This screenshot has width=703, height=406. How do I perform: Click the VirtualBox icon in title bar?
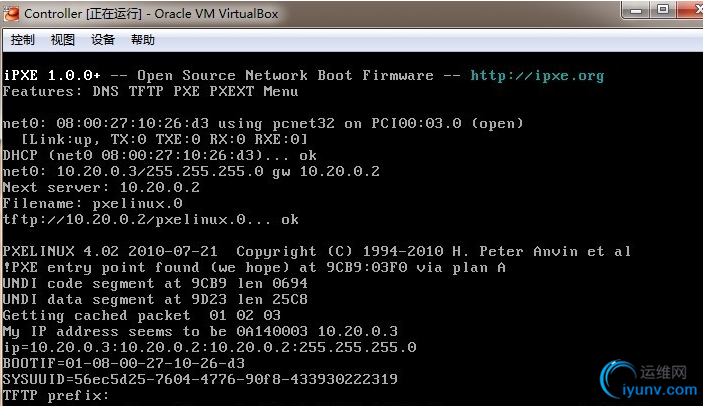(x=11, y=13)
